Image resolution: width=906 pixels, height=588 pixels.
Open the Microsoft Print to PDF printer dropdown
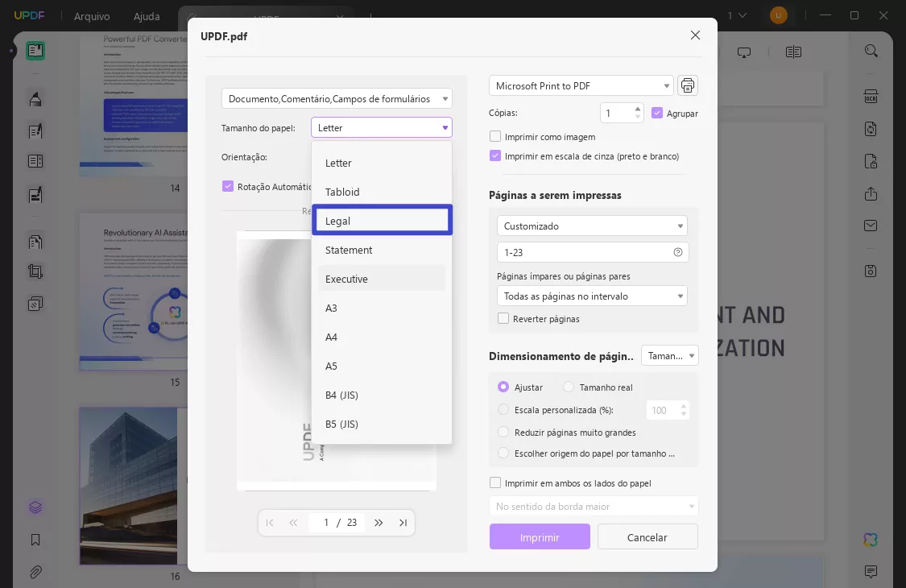(x=581, y=85)
